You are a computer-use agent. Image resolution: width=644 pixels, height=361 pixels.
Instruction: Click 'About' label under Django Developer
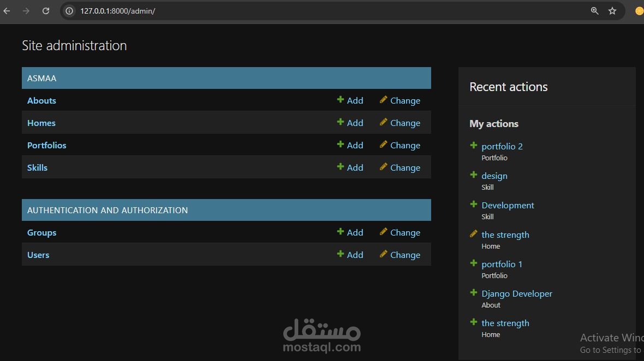coord(491,305)
